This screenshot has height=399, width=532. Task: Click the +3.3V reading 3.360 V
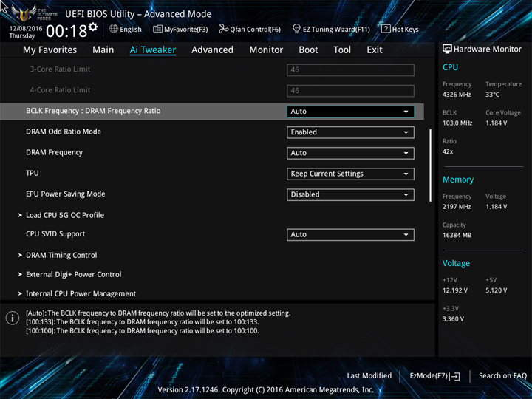(453, 319)
